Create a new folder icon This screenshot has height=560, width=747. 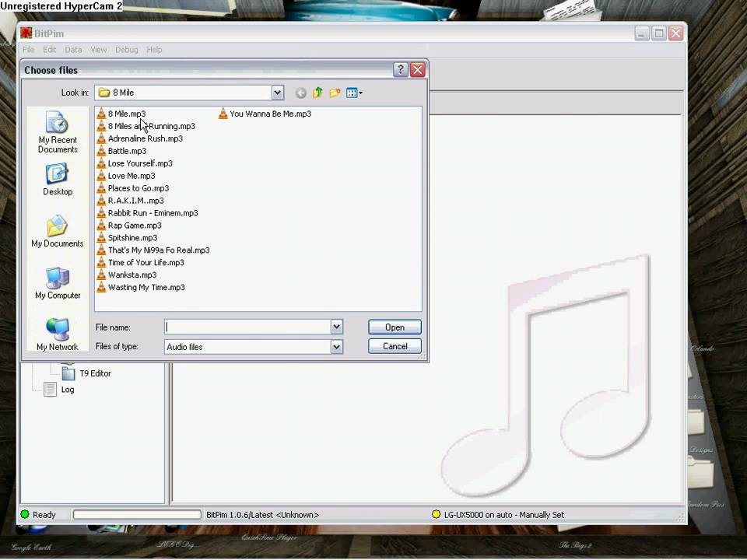pyautogui.click(x=335, y=93)
